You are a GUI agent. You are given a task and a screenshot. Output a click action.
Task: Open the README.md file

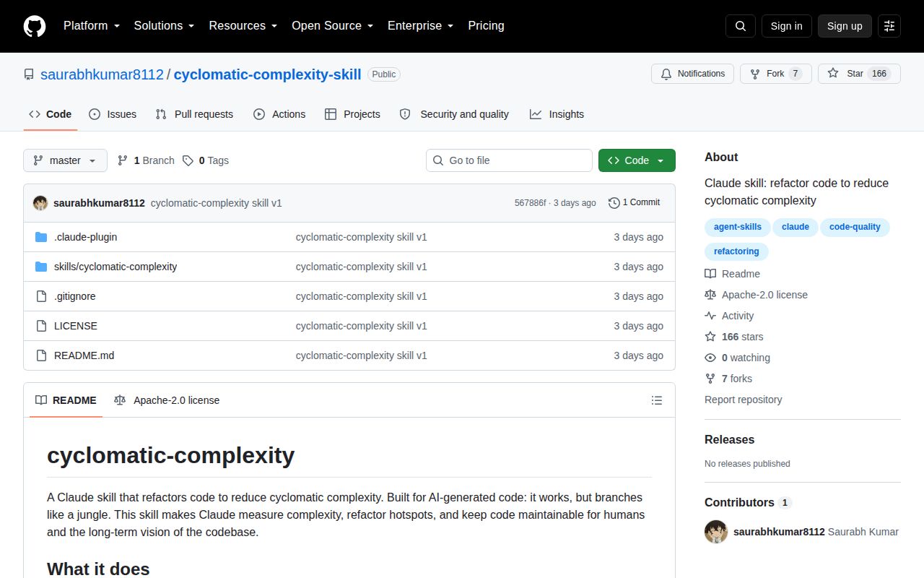pyautogui.click(x=84, y=355)
